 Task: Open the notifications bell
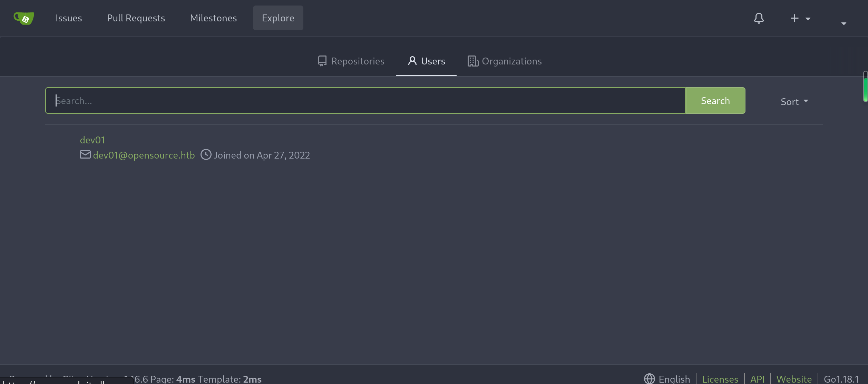(759, 18)
